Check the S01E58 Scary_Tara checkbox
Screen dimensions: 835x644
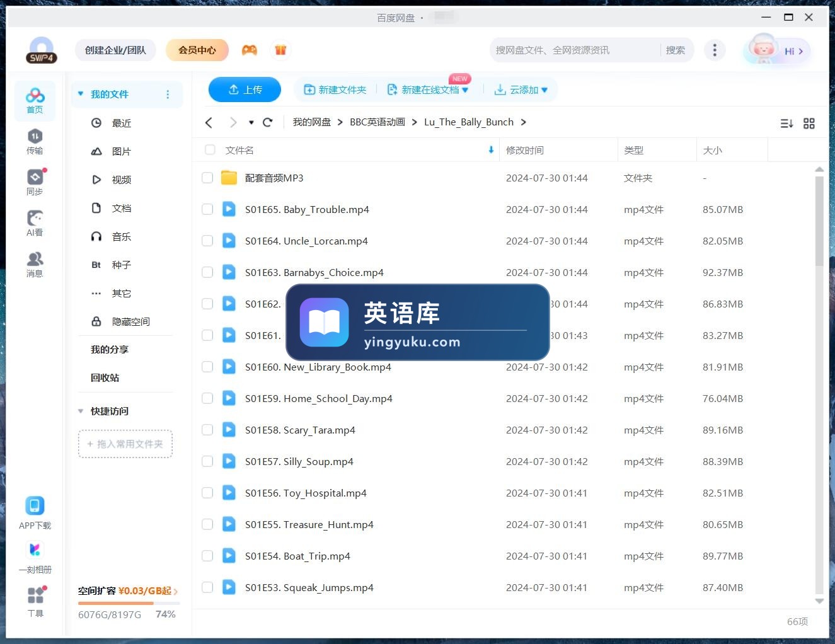[207, 430]
